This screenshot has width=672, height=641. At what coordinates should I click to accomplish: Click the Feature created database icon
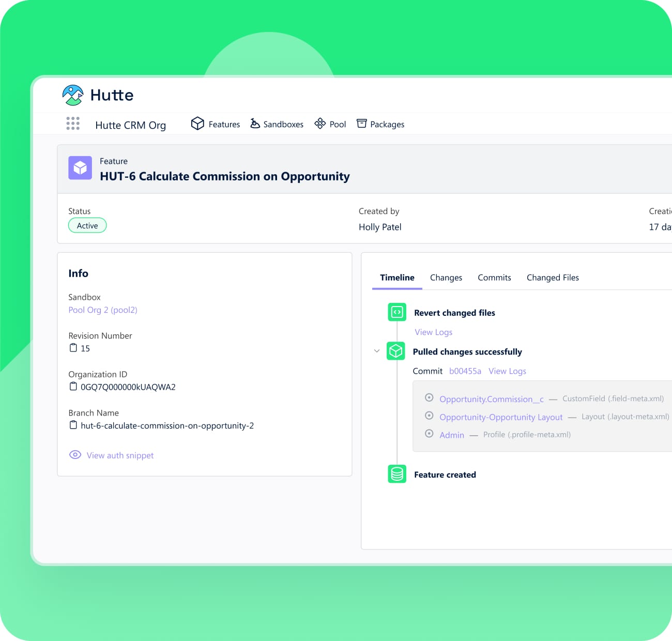pos(397,474)
